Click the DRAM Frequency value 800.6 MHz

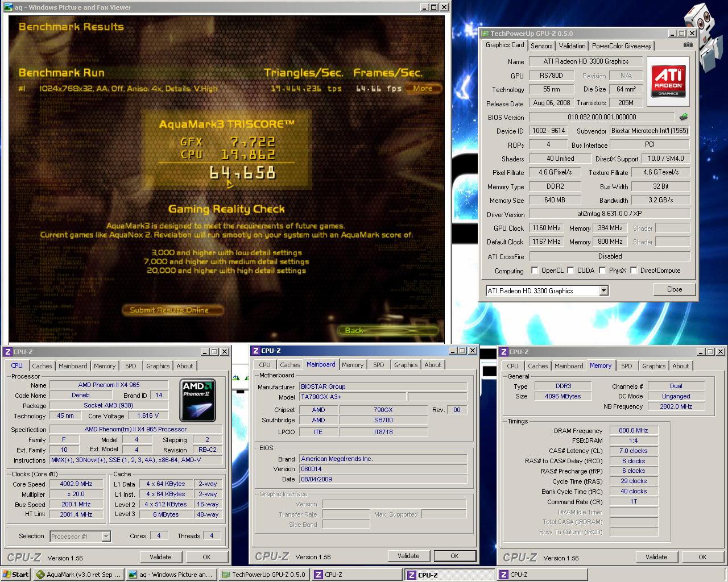point(634,431)
